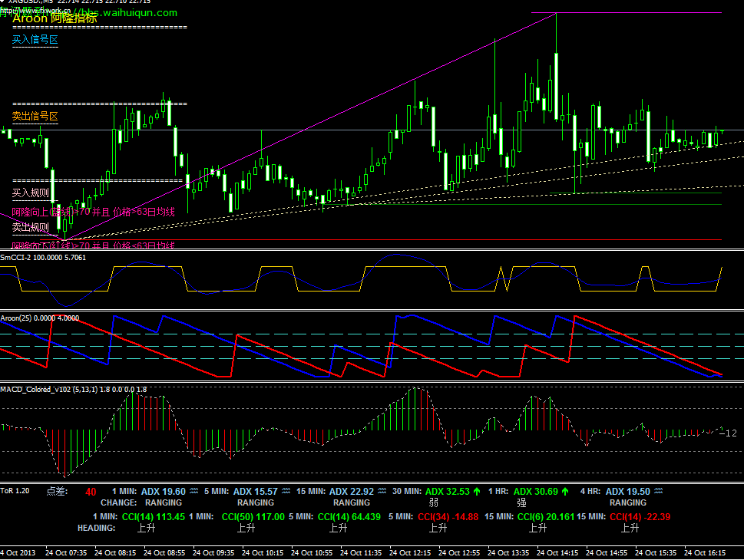
Task: Click the 'CCI(14) 113.45' reading
Action: [154, 517]
